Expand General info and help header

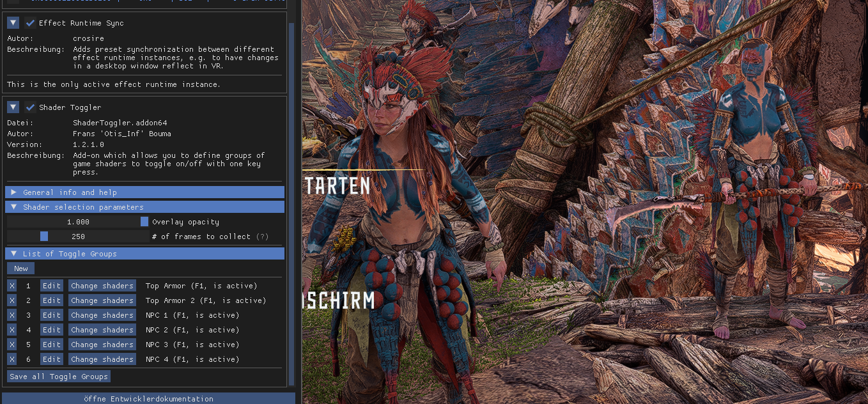pyautogui.click(x=145, y=192)
